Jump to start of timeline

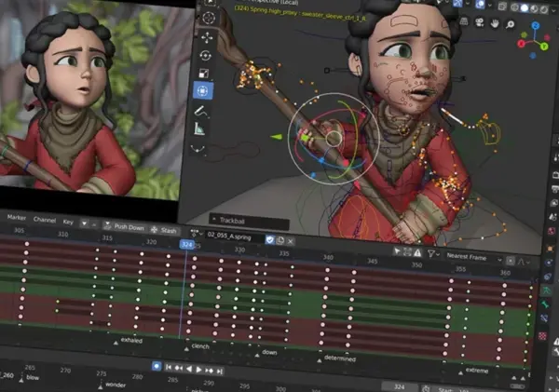(x=169, y=367)
